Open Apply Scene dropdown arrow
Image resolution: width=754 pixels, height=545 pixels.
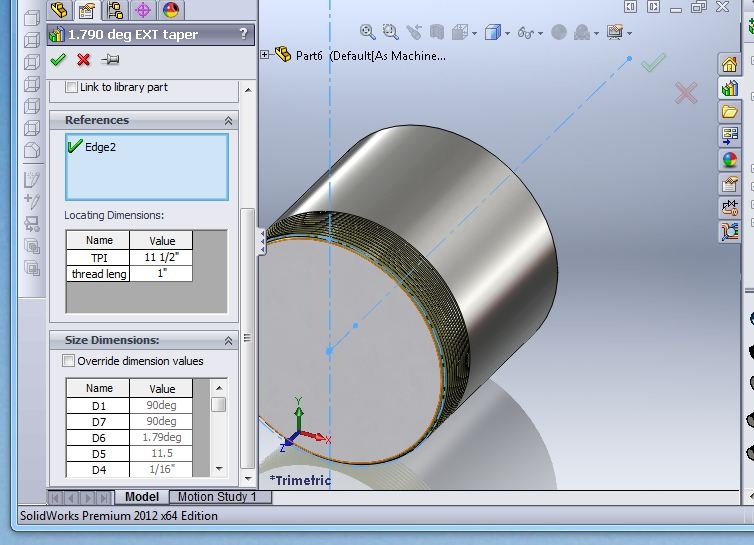pos(596,34)
